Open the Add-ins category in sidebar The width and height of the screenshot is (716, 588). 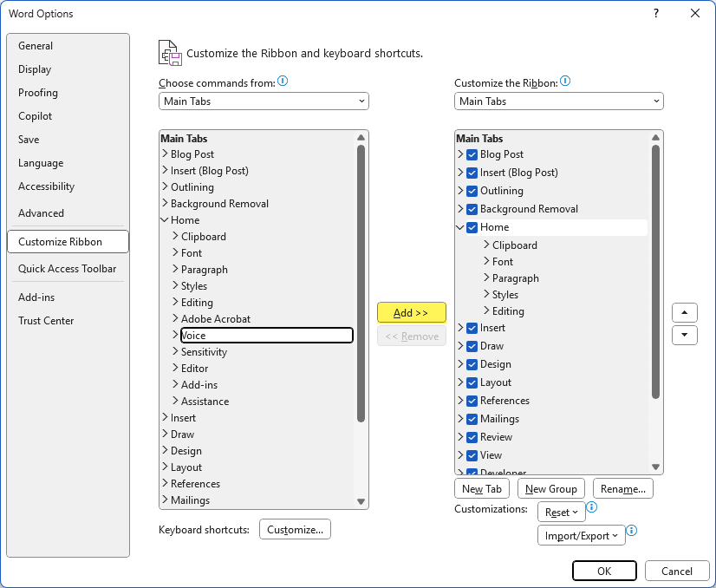[68, 297]
